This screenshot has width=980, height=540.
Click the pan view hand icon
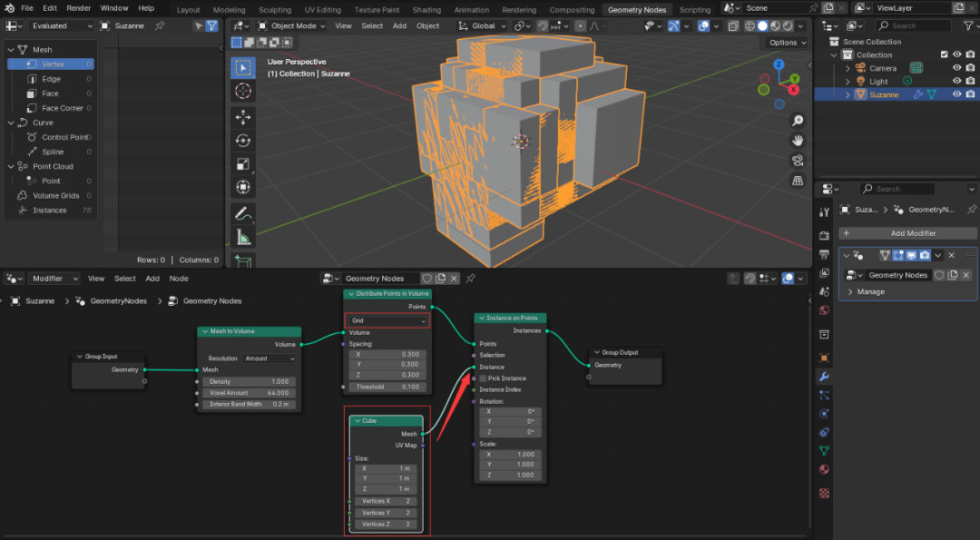pyautogui.click(x=798, y=141)
